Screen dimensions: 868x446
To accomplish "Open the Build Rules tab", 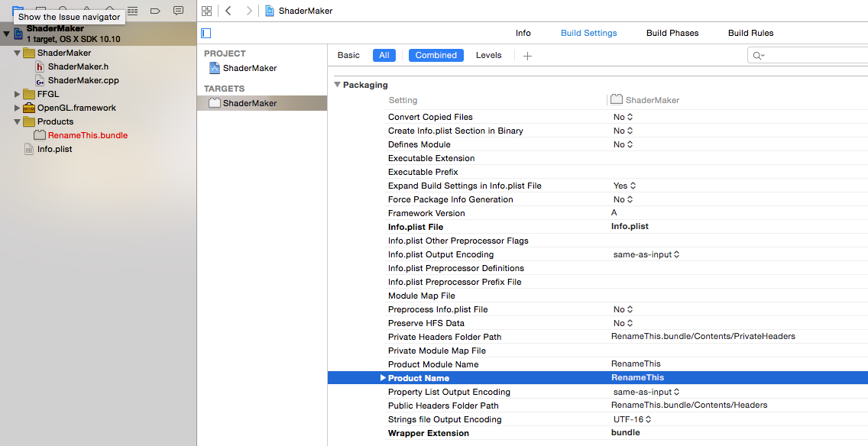I will (750, 33).
